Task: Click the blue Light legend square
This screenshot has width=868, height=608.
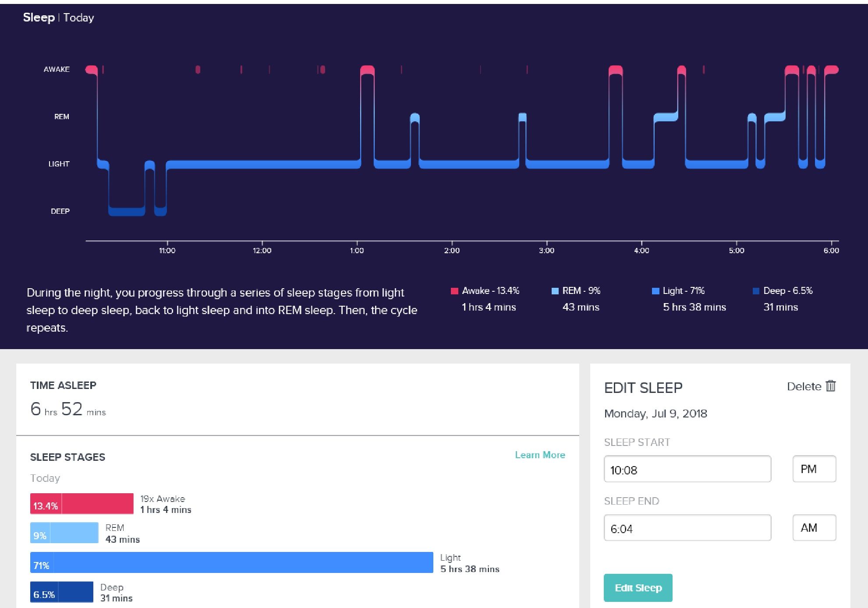Action: 655,291
